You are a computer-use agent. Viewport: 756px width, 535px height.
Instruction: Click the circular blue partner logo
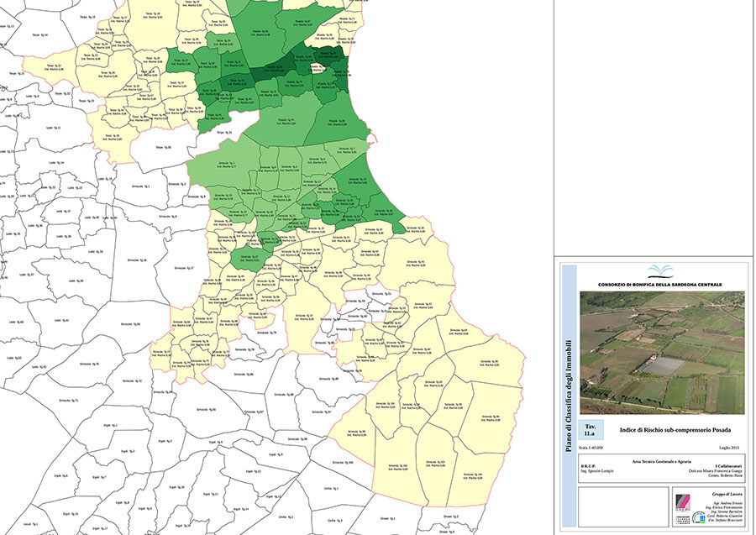pyautogui.click(x=699, y=518)
